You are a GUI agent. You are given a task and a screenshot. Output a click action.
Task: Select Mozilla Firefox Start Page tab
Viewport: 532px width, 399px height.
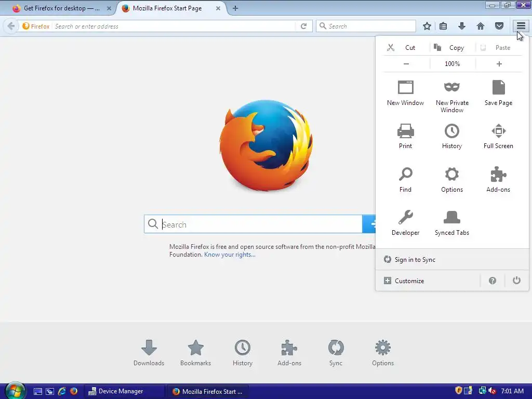point(167,8)
